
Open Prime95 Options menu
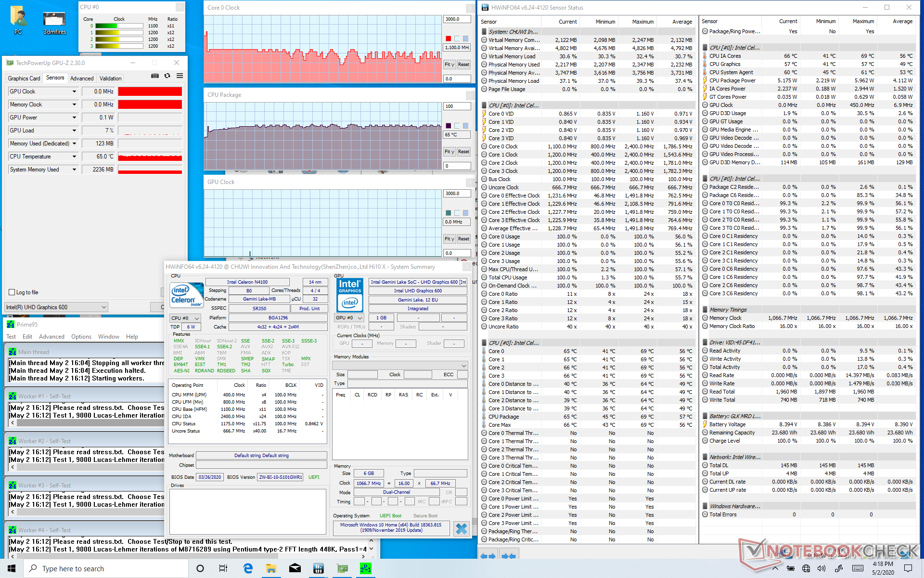(x=81, y=337)
